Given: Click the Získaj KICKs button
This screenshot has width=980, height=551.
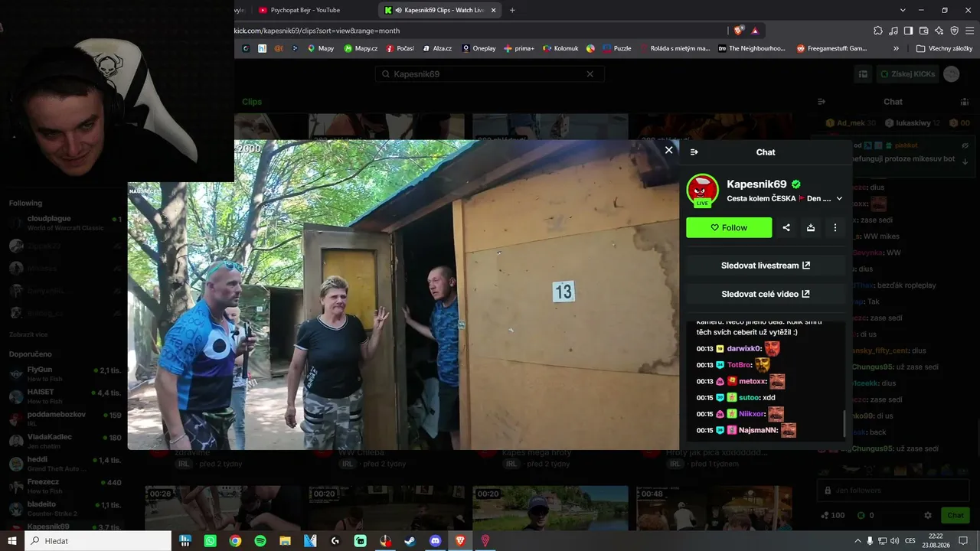Looking at the screenshot, I should pos(907,74).
